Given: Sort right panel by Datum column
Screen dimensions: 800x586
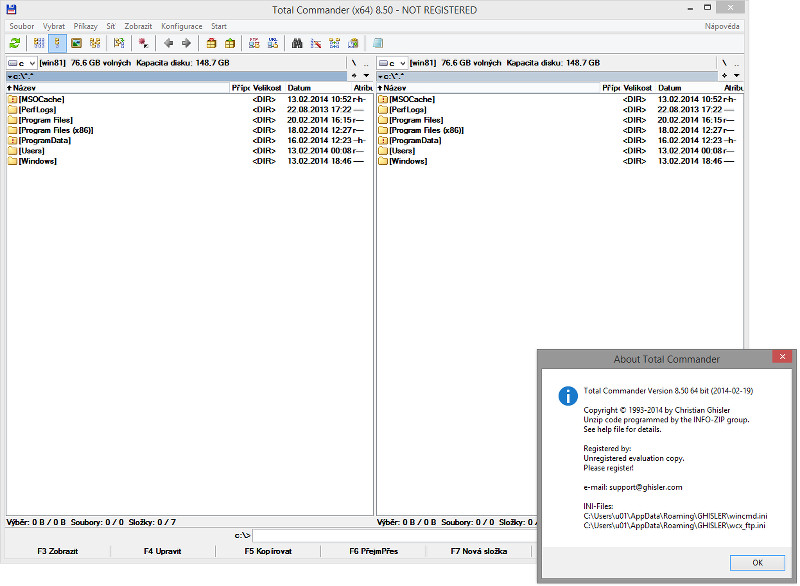Looking at the screenshot, I should click(688, 88).
